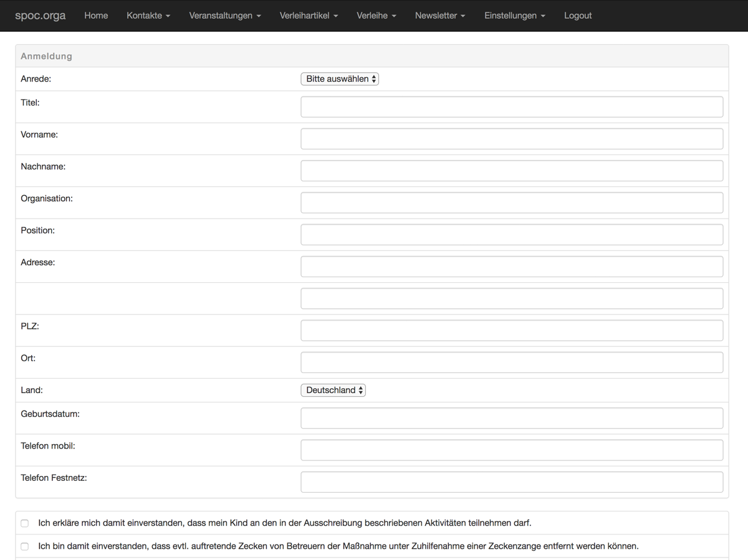Click into the Nachname field
The image size is (748, 560).
(x=512, y=171)
